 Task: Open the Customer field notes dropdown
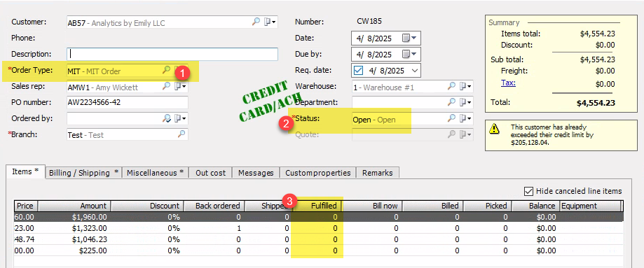pos(270,22)
